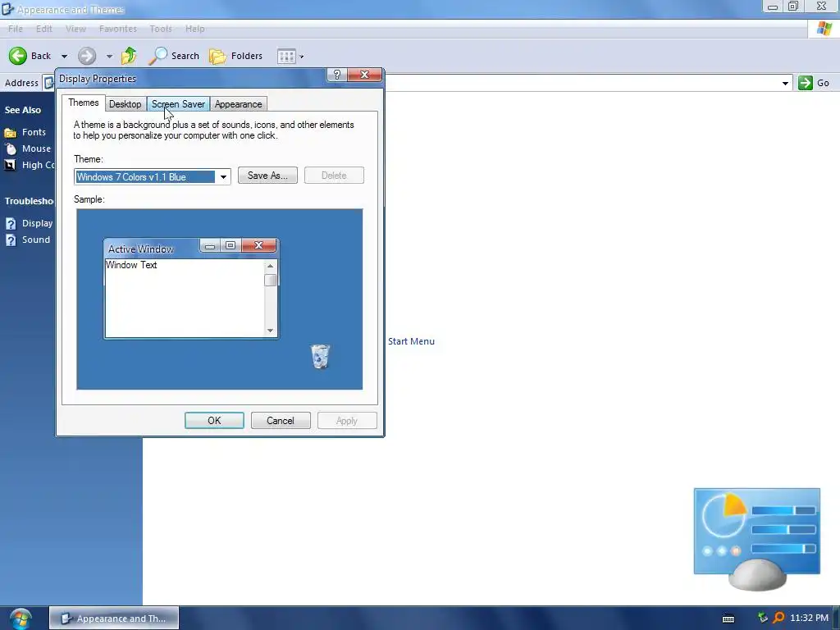Open Search via magnifier icon
Screen dimensions: 840x630
tap(157, 56)
